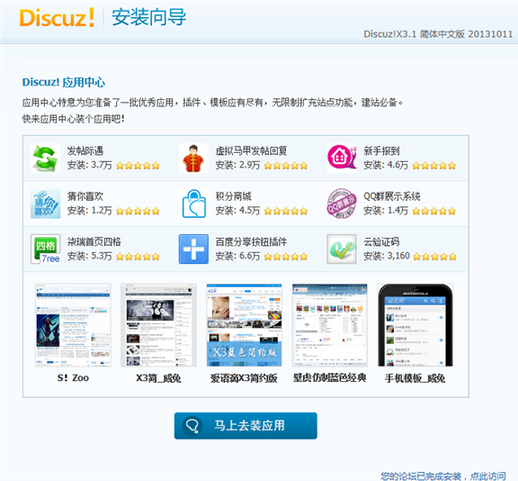Follow the 您的论坛已完成安装，点此访问 link
The height and width of the screenshot is (481, 518).
tap(443, 476)
